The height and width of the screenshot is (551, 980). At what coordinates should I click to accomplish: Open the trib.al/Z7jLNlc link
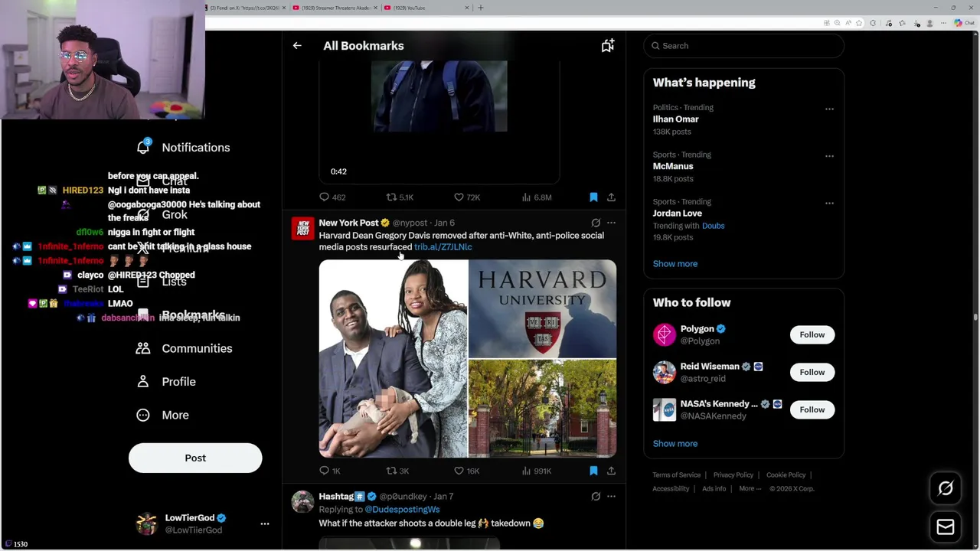(x=443, y=247)
